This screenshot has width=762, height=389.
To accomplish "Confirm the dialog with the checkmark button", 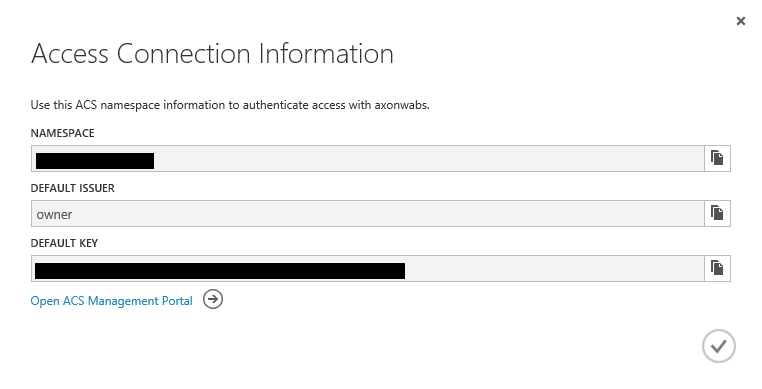I will click(719, 346).
